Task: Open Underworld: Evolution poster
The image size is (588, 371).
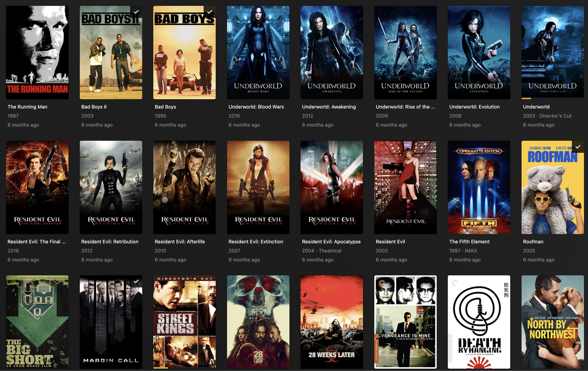Action: click(x=479, y=52)
